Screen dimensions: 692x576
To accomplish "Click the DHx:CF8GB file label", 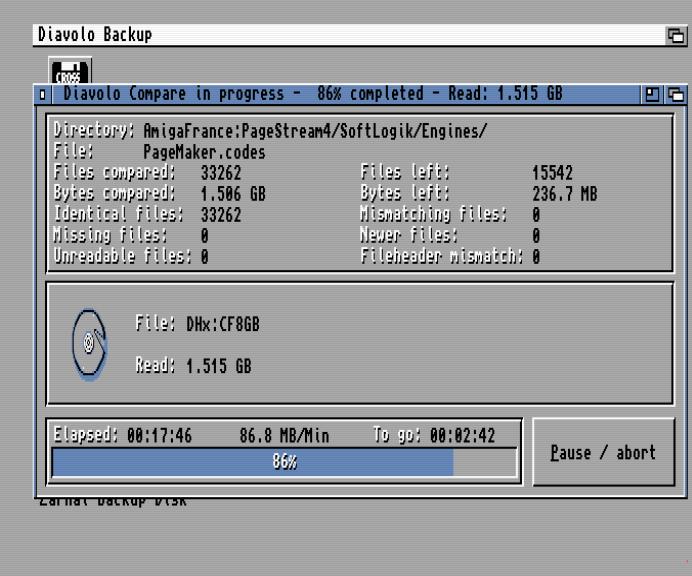I will [202, 323].
